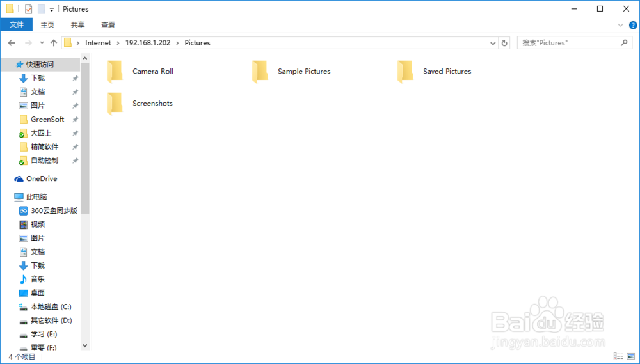Click the folder icon in title bar
Screen dimensions: 640x364
10,9
